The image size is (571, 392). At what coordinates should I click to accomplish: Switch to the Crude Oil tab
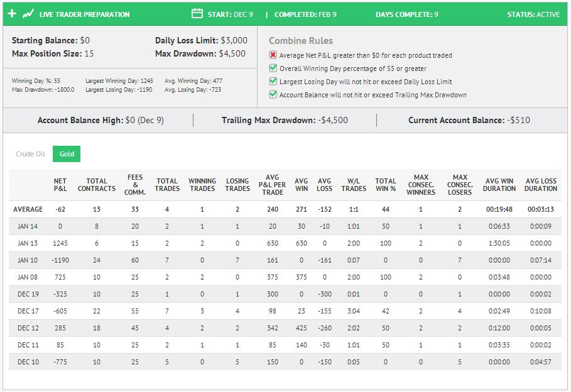point(31,154)
